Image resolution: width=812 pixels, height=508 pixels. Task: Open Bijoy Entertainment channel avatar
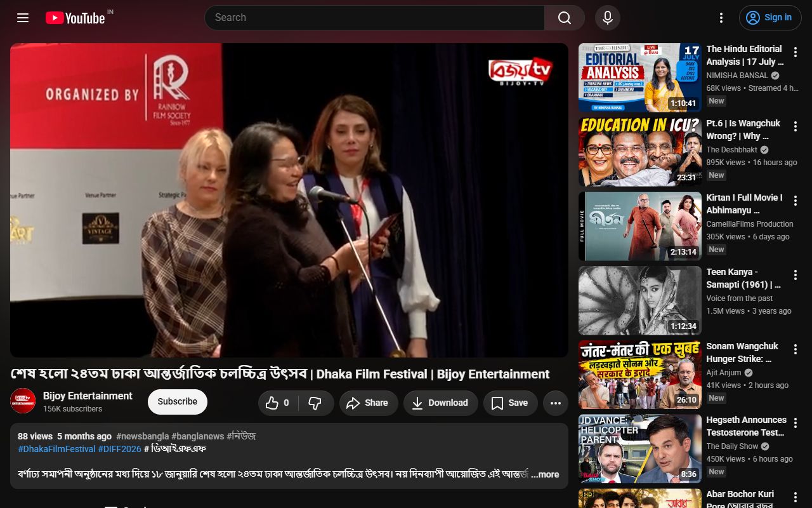pos(23,401)
